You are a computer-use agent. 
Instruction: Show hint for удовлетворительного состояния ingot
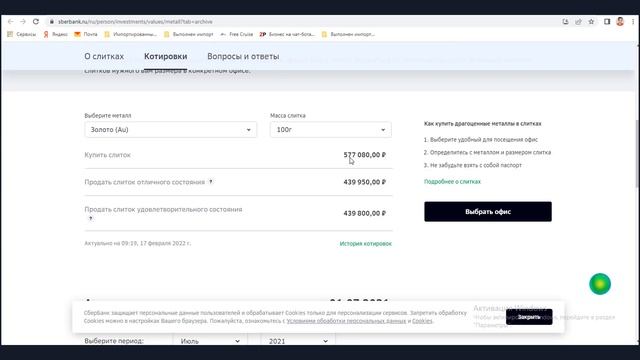click(91, 218)
